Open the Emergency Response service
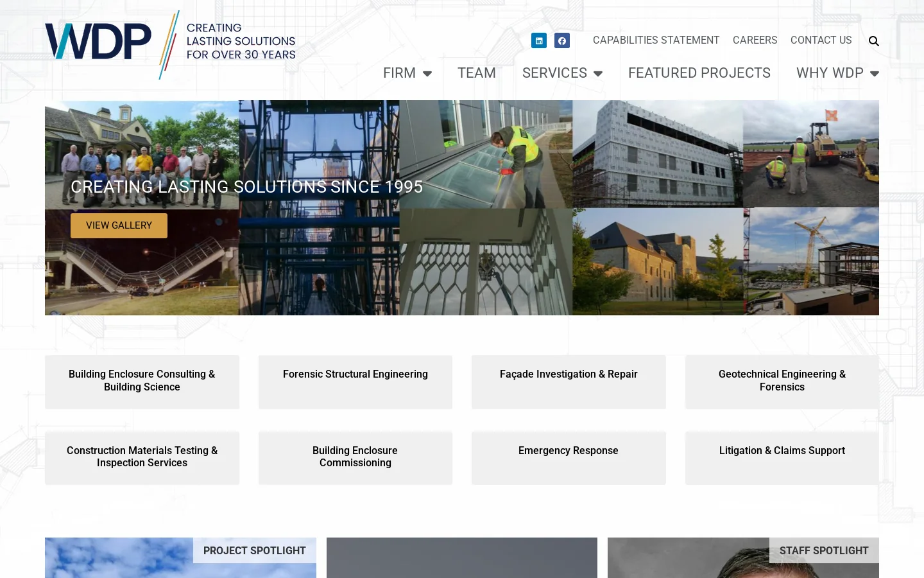 pyautogui.click(x=569, y=458)
